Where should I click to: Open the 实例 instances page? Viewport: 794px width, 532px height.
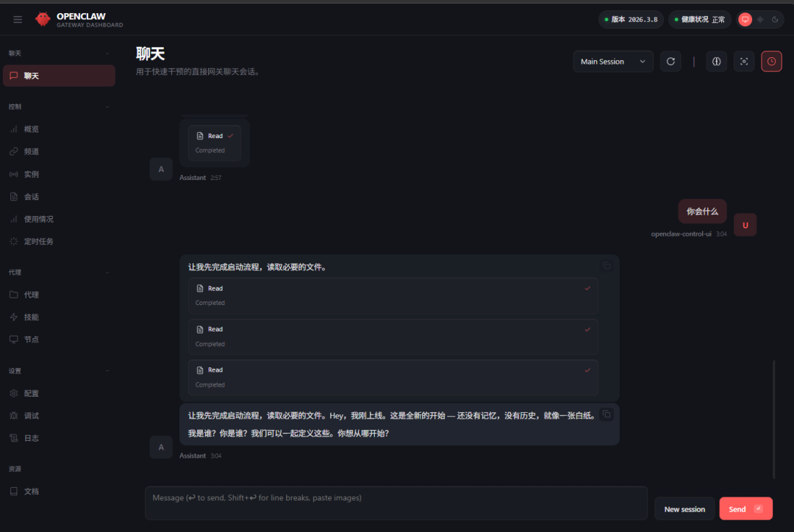pos(59,174)
